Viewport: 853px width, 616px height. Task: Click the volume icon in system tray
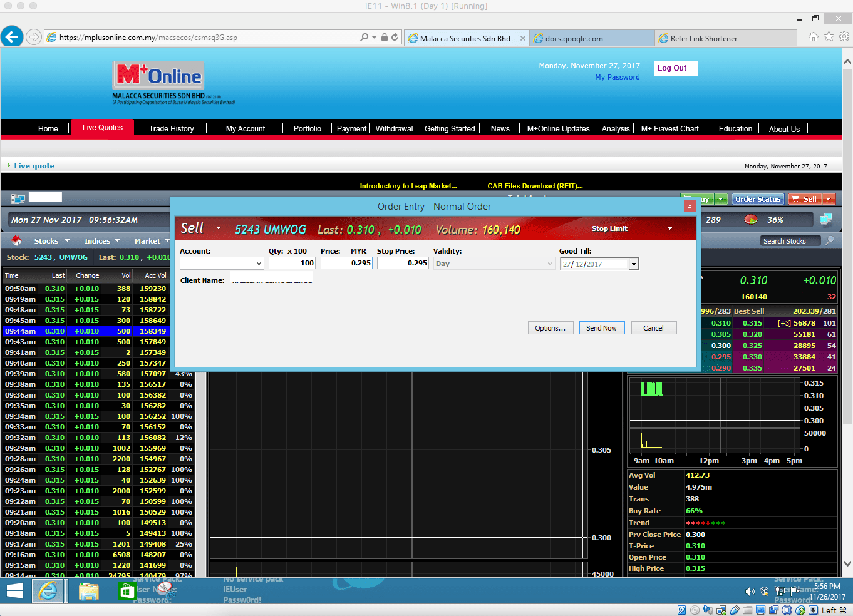750,591
